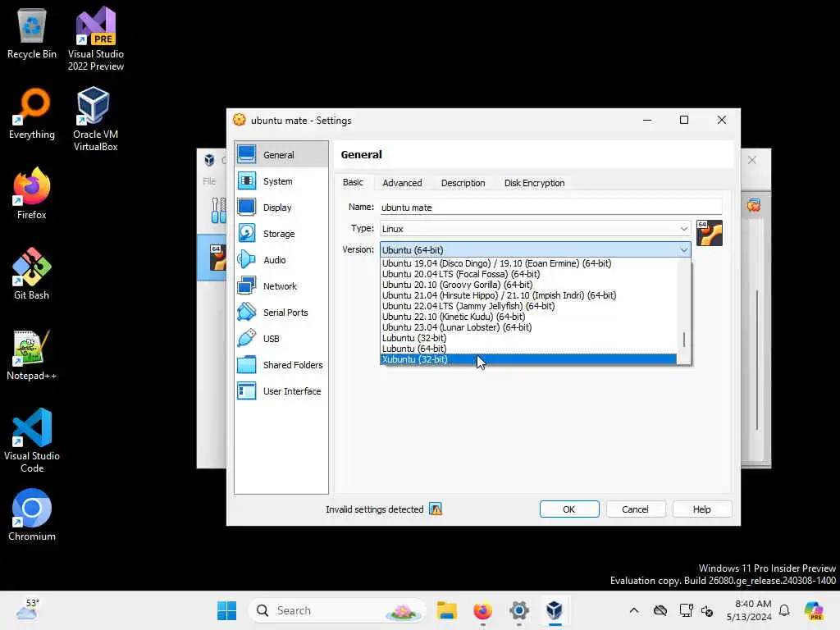Select the Everything desktop shortcut

point(32,113)
